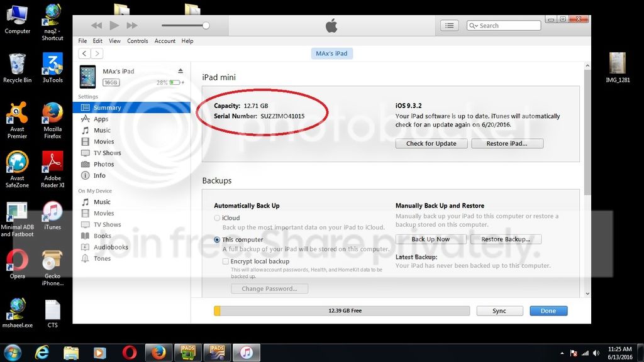
Task: Open Firefox from the Windows taskbar
Action: [x=158, y=353]
